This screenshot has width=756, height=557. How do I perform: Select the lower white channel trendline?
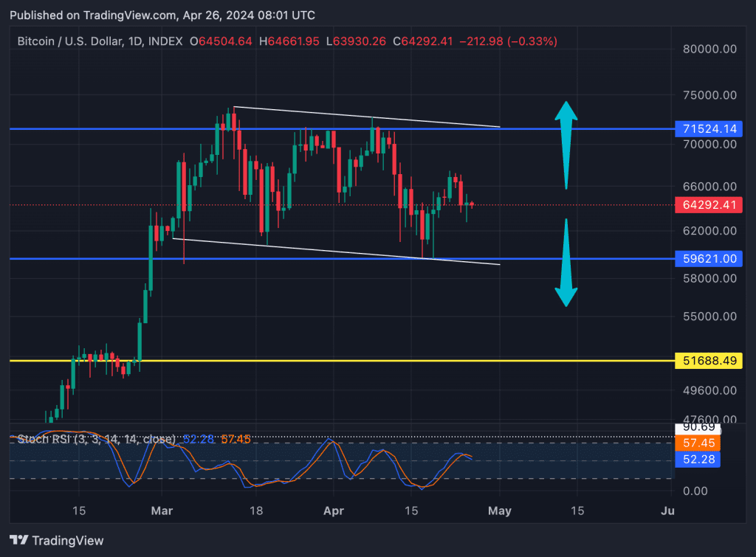click(332, 250)
